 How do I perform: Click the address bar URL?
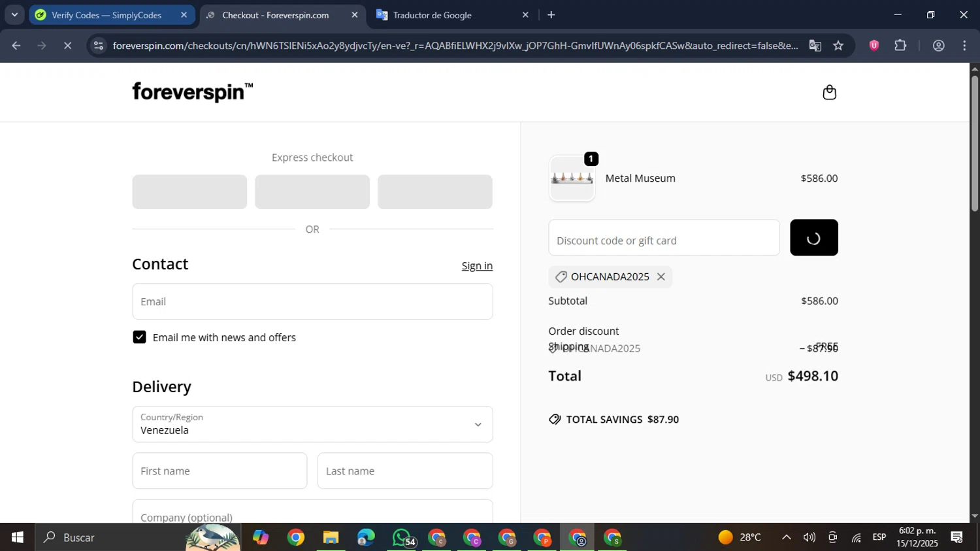[x=455, y=46]
